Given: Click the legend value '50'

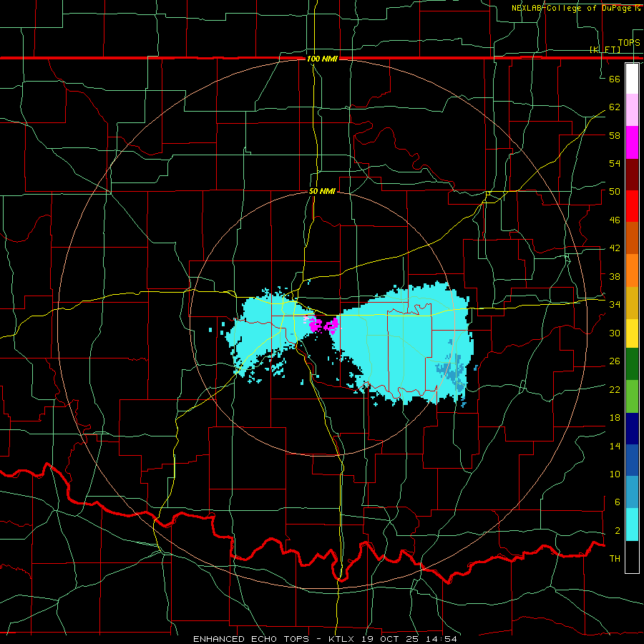Looking at the screenshot, I should [615, 192].
